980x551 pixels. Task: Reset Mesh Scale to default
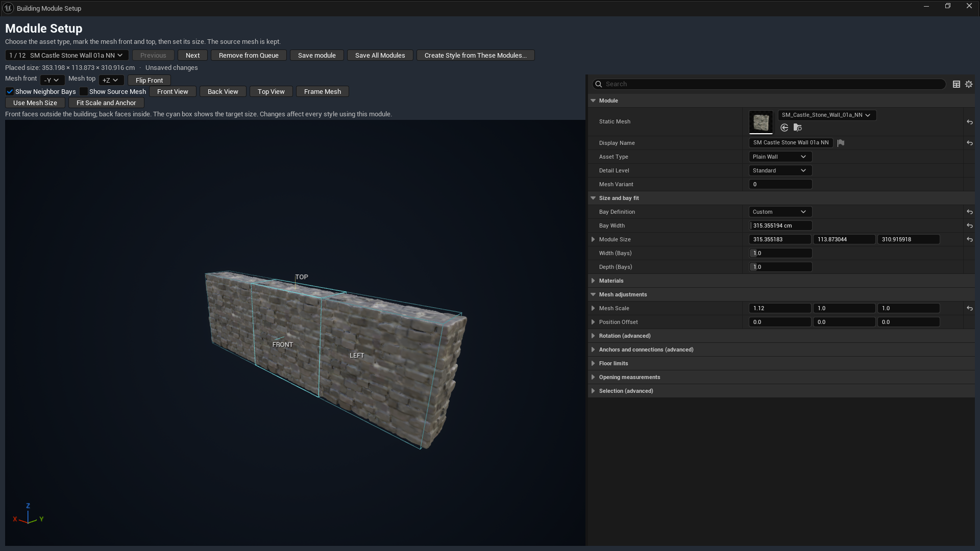tap(969, 308)
